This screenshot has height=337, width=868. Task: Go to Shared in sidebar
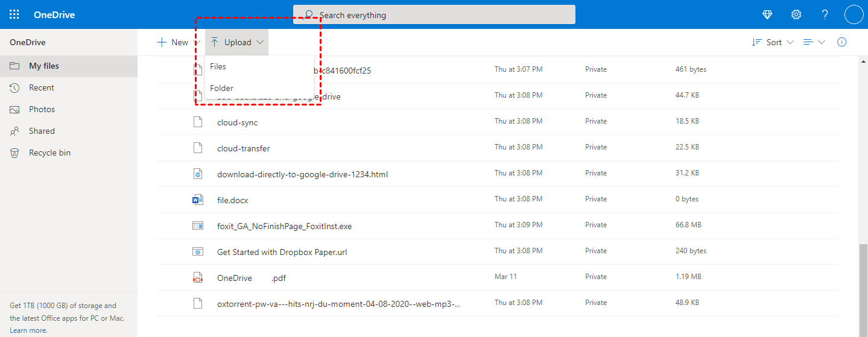click(x=69, y=131)
